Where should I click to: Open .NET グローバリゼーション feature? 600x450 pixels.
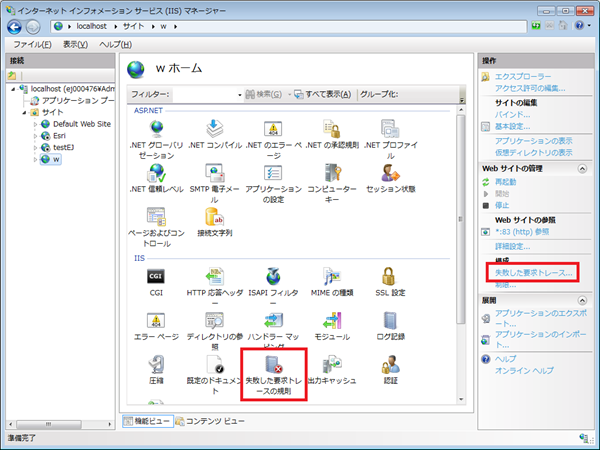point(157,139)
